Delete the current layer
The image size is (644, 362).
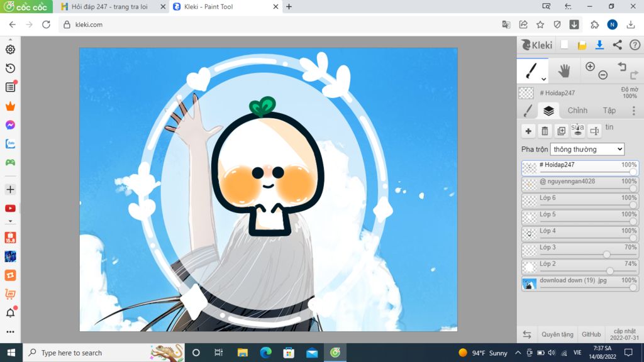pyautogui.click(x=545, y=131)
